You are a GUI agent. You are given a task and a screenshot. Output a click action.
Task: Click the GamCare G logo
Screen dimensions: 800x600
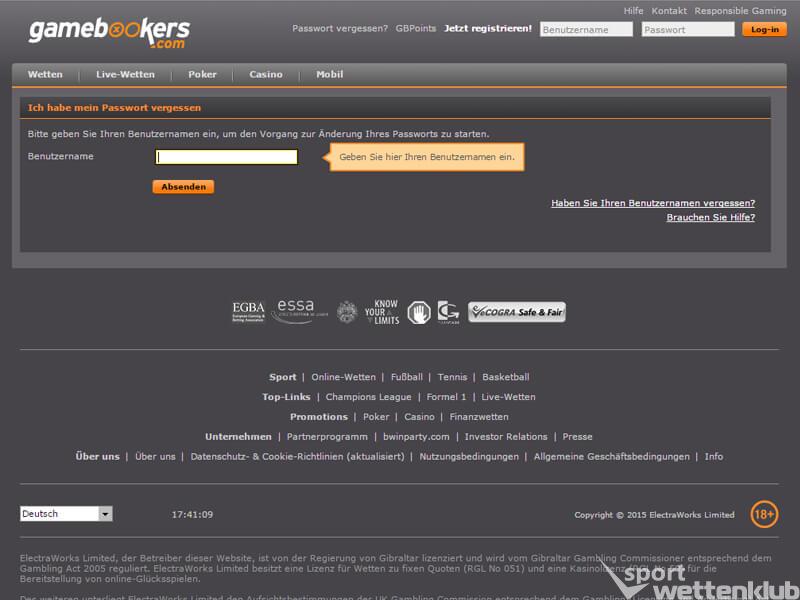448,312
